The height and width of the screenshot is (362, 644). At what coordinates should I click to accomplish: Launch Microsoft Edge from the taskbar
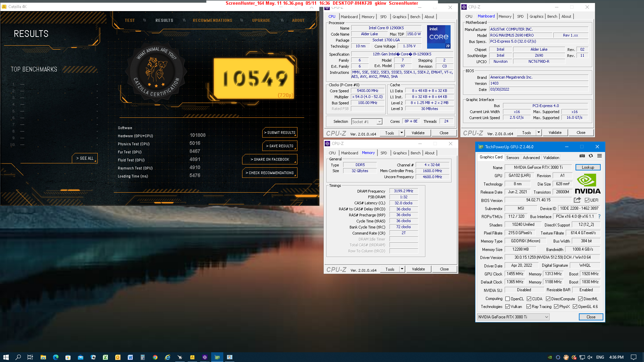[55, 357]
